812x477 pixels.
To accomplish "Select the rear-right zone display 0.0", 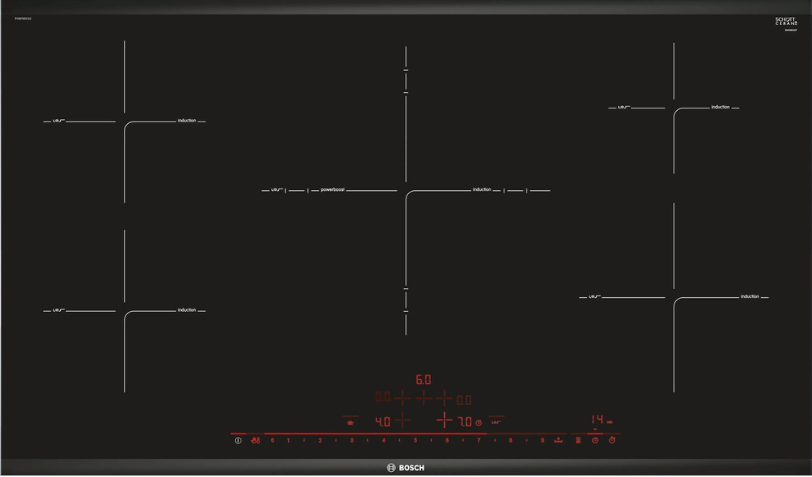I will coord(463,400).
